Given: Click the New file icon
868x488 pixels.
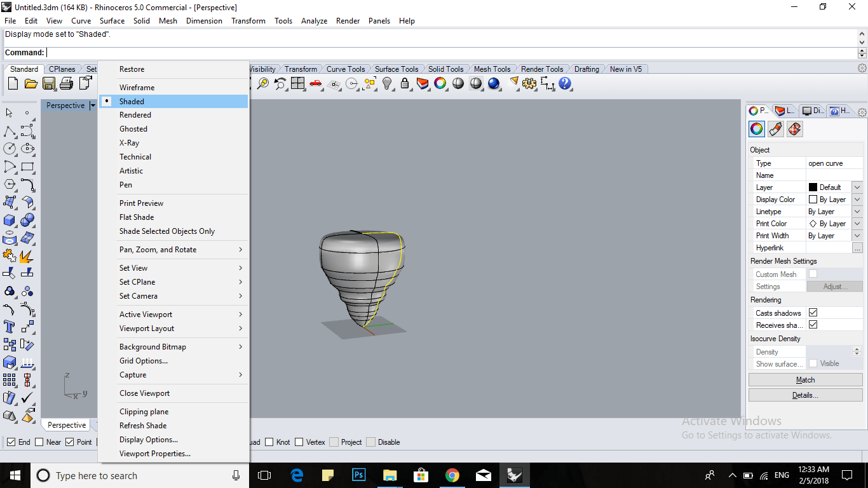Looking at the screenshot, I should pos(13,83).
